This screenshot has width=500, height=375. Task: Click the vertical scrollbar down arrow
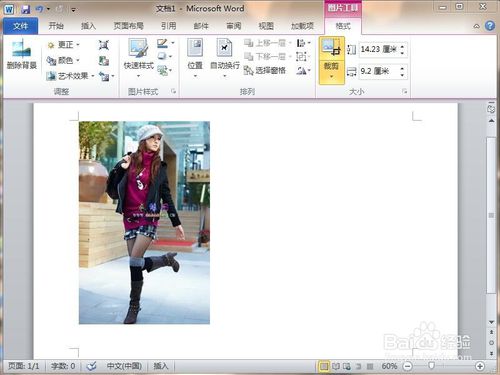tap(491, 322)
